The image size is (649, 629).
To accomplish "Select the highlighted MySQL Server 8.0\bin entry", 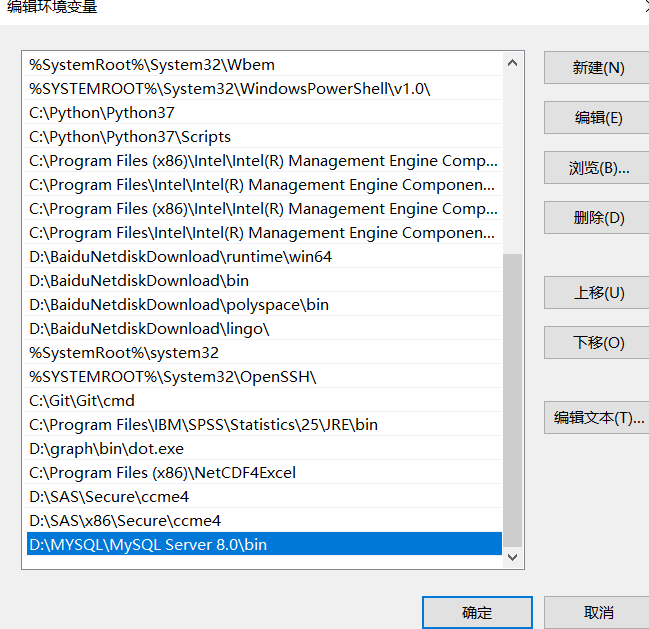I will 262,544.
